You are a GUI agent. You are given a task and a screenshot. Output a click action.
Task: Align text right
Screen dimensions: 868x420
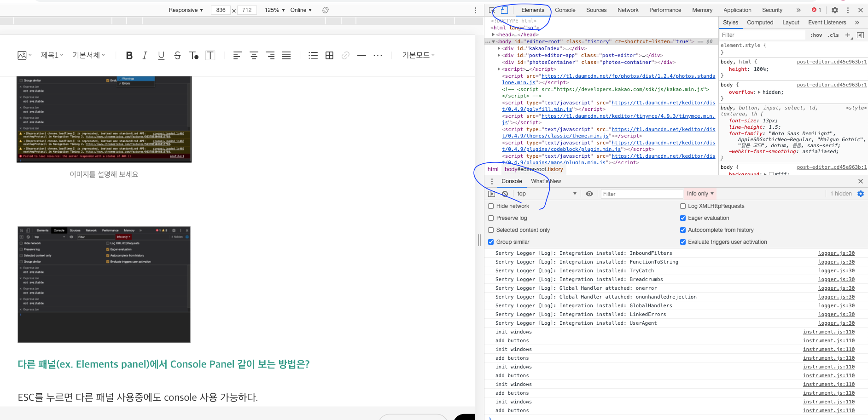coord(270,55)
